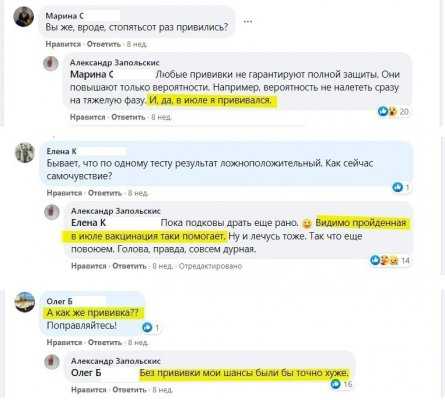Reply to Марина С's comment
Image resolution: width=445 pixels, height=400 pixels.
[x=104, y=44]
